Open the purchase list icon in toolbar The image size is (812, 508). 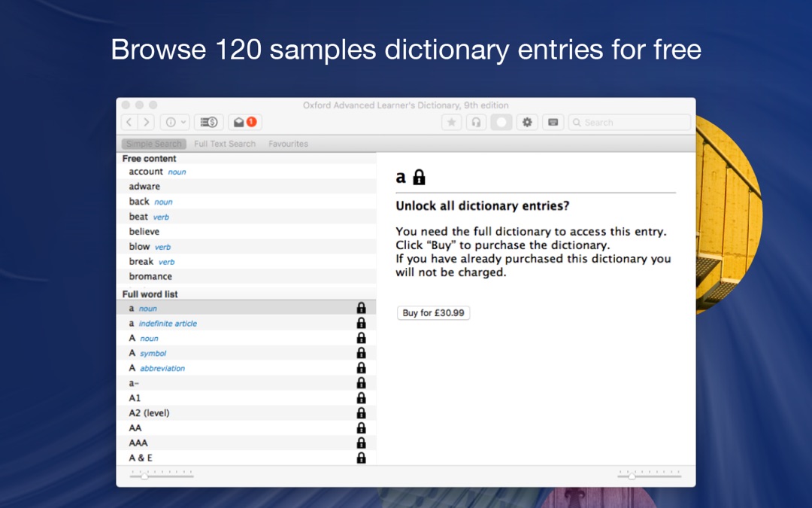[x=209, y=122]
